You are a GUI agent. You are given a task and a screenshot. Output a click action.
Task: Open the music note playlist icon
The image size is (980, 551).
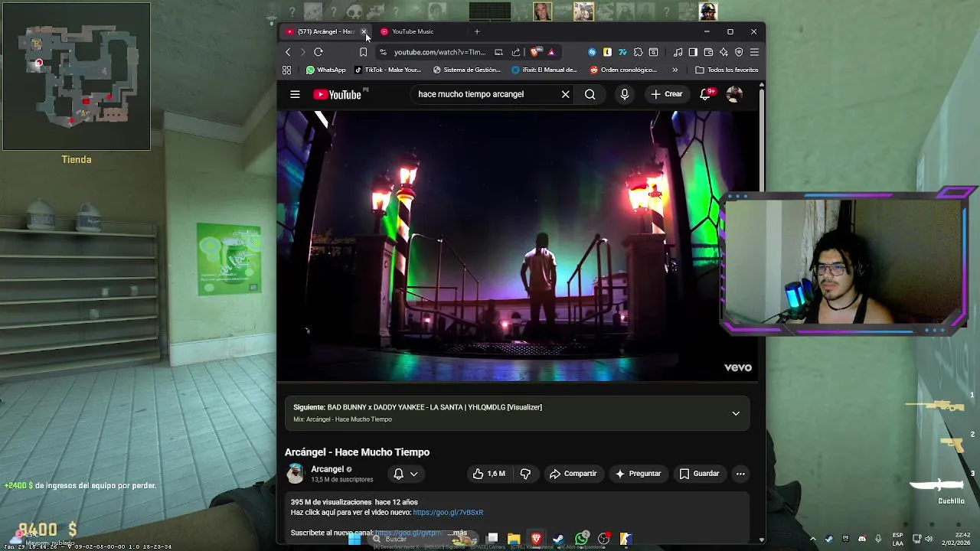(678, 52)
